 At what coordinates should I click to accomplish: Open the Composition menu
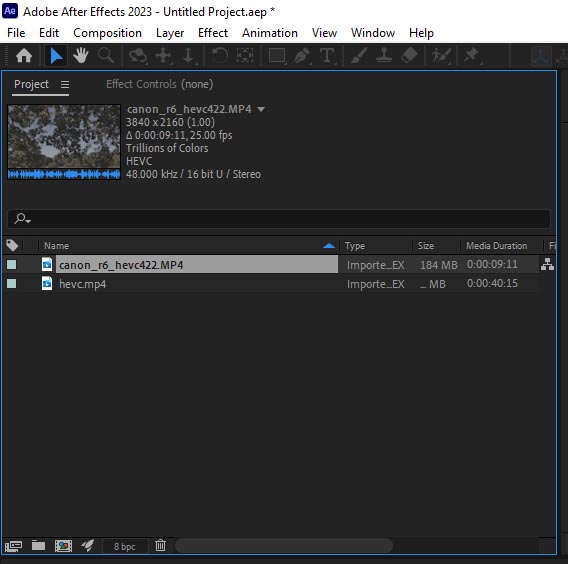107,33
